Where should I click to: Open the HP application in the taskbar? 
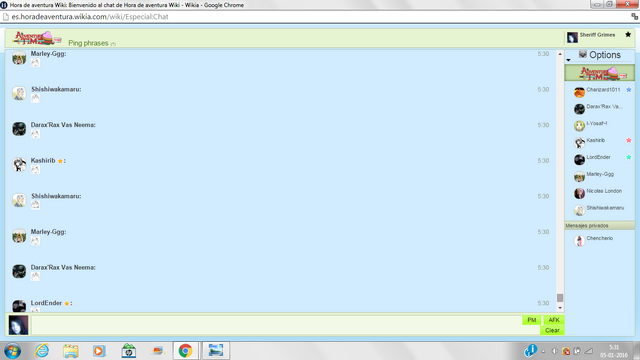pyautogui.click(x=128, y=351)
